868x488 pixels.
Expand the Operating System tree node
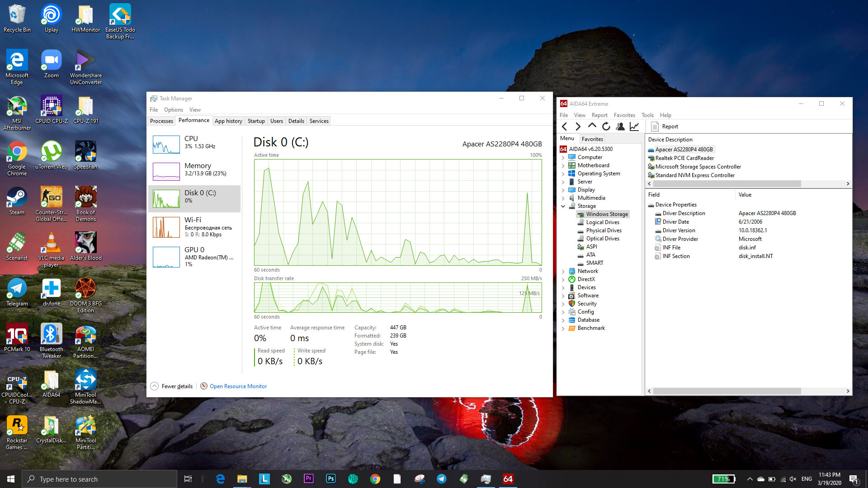click(563, 174)
